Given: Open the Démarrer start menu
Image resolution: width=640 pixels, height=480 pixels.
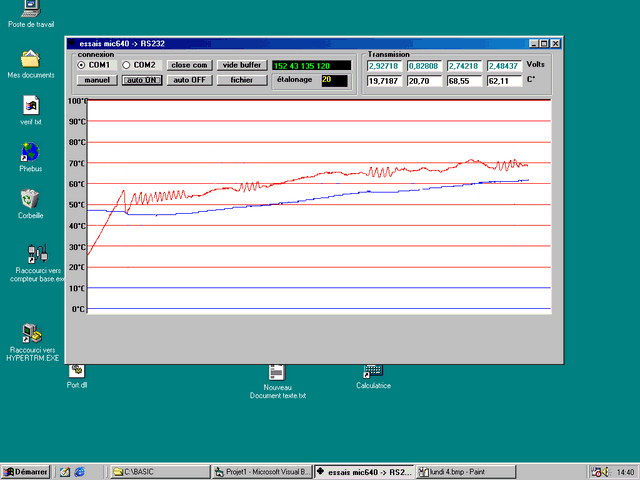Looking at the screenshot, I should [x=27, y=471].
